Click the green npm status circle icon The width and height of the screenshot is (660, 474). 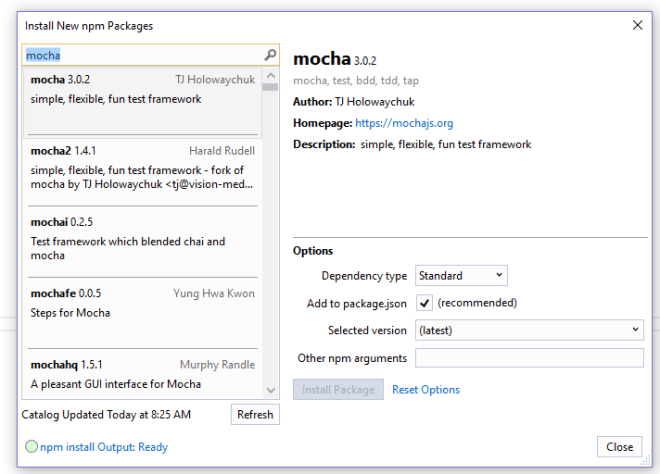pos(32,447)
